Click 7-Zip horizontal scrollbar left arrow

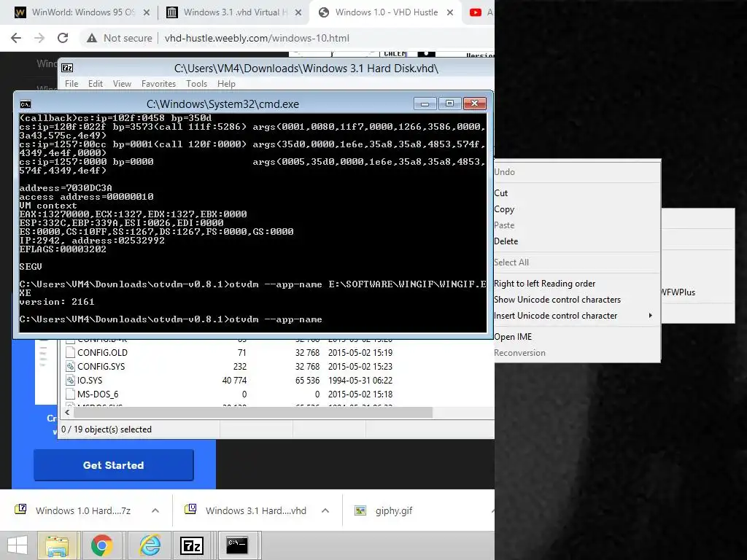pos(67,413)
